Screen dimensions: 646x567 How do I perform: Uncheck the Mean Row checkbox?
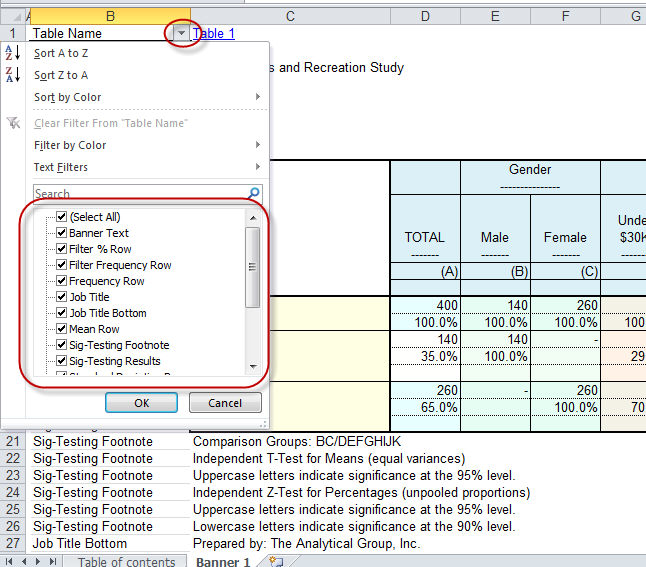(61, 329)
